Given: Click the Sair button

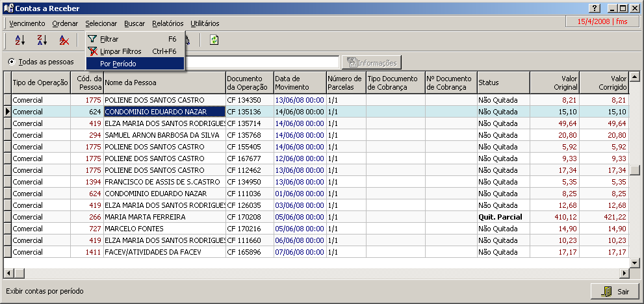Looking at the screenshot, I should (615, 292).
